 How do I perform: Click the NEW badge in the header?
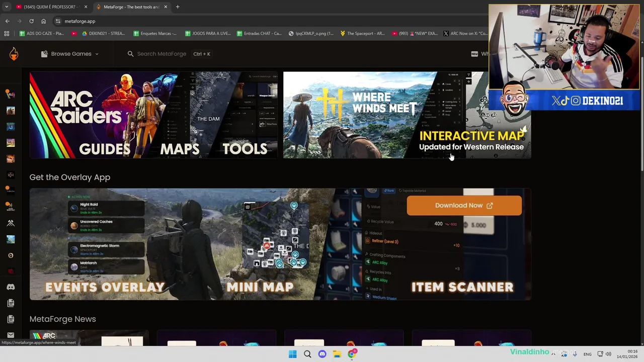point(474,54)
